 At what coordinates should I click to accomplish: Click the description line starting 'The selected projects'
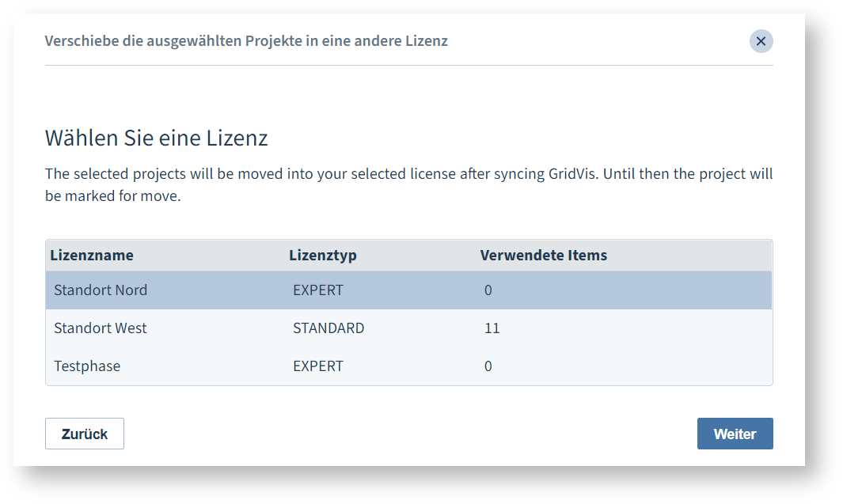pyautogui.click(x=409, y=174)
